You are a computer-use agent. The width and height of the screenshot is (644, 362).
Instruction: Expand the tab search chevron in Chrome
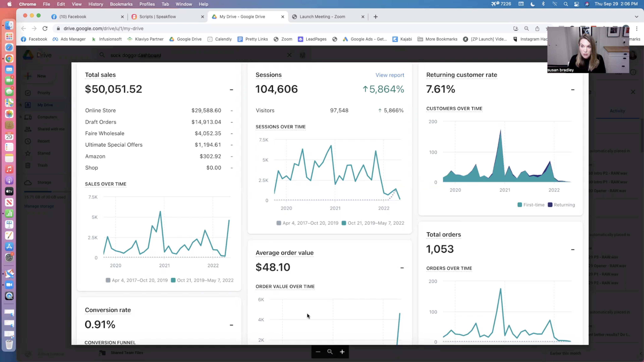pyautogui.click(x=636, y=17)
